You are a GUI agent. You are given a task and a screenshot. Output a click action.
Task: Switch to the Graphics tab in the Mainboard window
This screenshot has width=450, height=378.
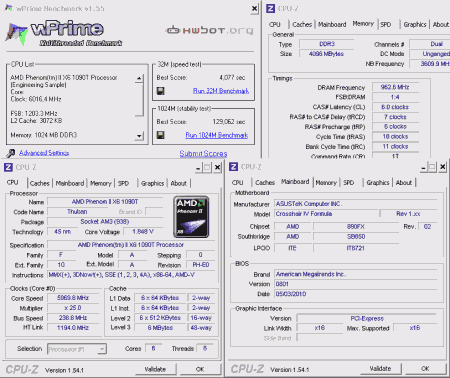378,183
